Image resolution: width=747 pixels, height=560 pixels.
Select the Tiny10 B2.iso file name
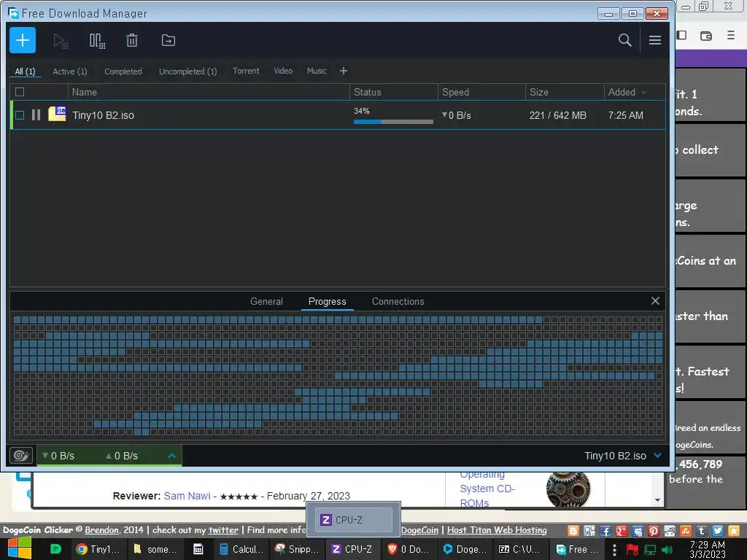click(103, 115)
